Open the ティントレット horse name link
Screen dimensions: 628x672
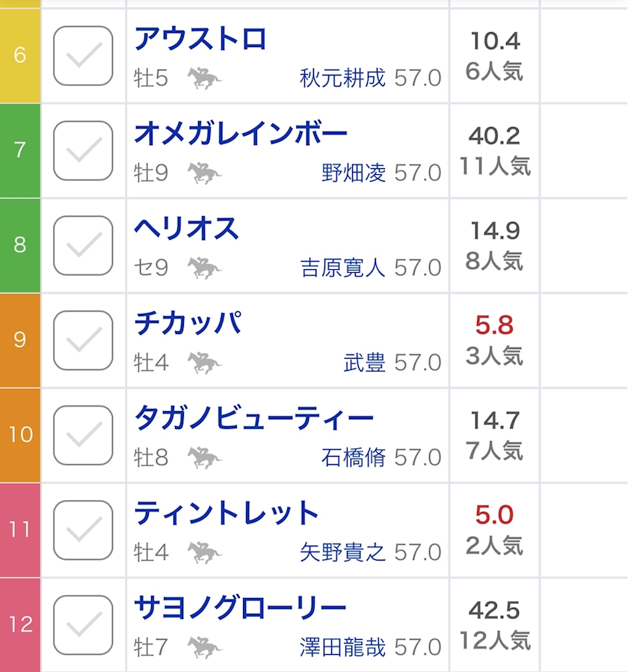227,514
